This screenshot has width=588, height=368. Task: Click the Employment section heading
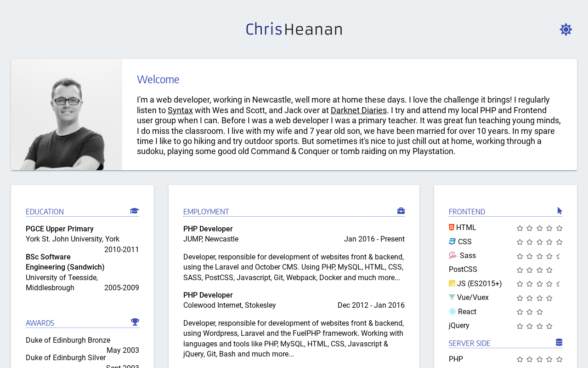[206, 212]
